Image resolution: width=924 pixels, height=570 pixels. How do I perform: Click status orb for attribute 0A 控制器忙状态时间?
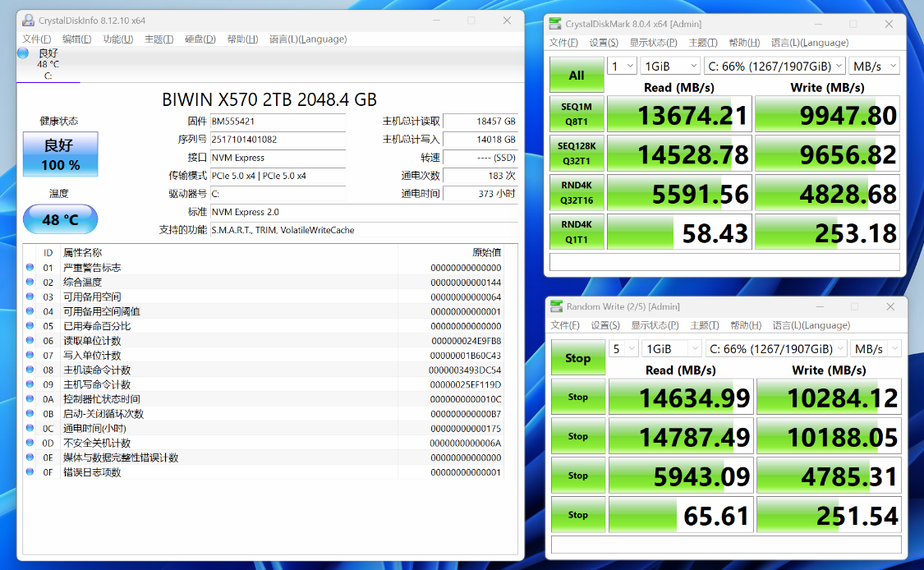[30, 398]
